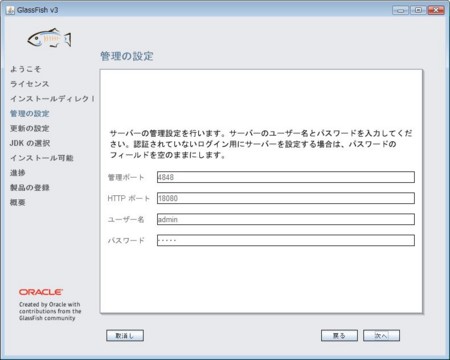450x360 pixels.
Task: Click the Java icon in title bar
Action: 10,10
